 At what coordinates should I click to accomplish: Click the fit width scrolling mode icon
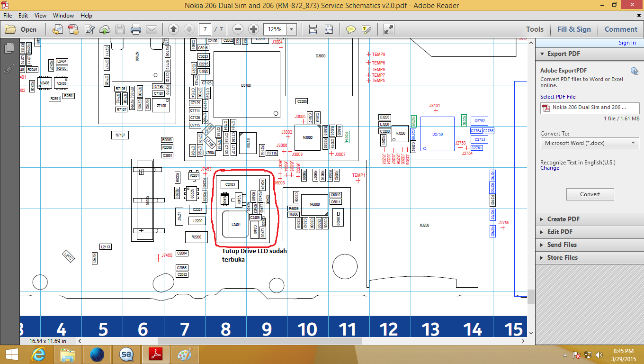pyautogui.click(x=313, y=29)
